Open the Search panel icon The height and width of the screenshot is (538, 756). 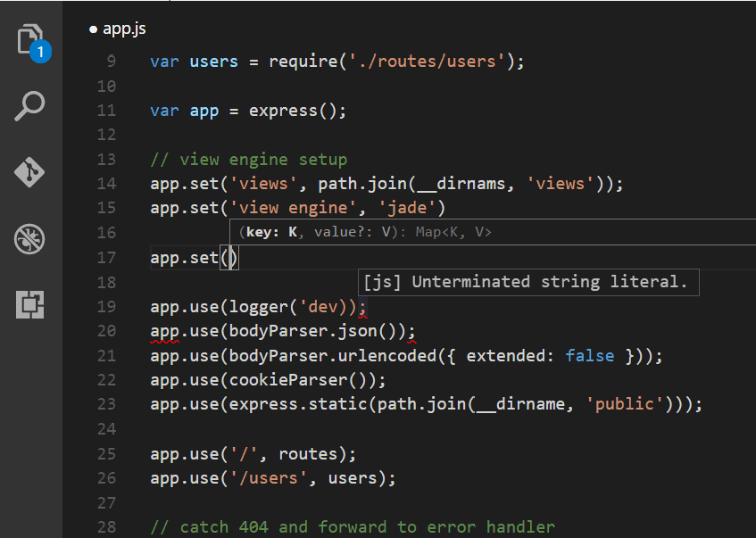point(29,106)
